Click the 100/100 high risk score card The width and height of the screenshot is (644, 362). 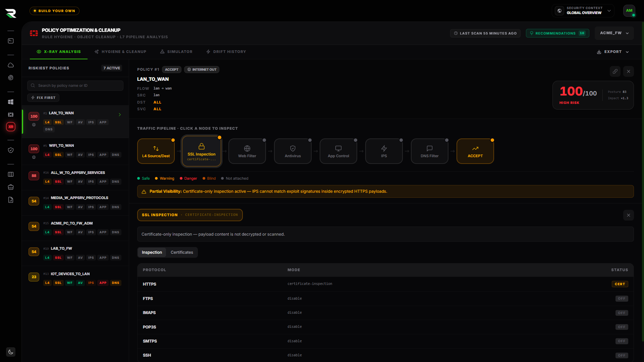click(593, 95)
